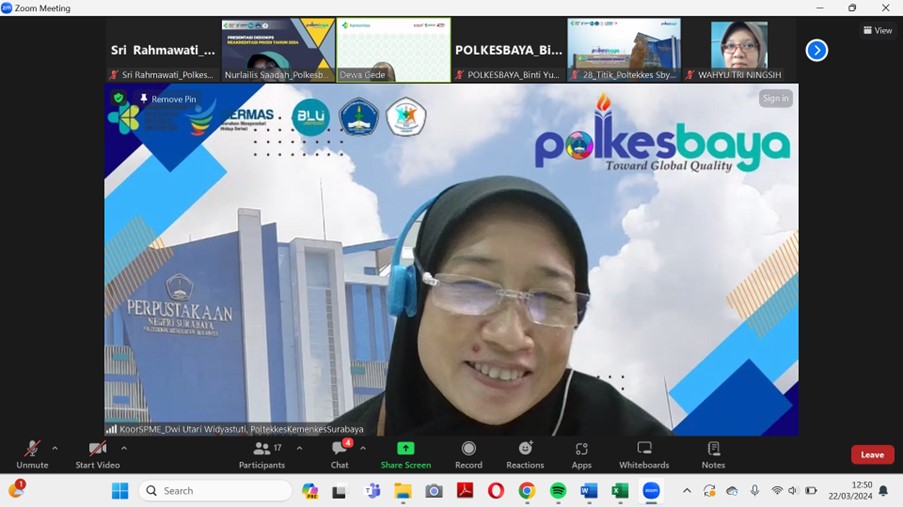
Task: Open Copilot from the taskbar
Action: [x=310, y=491]
